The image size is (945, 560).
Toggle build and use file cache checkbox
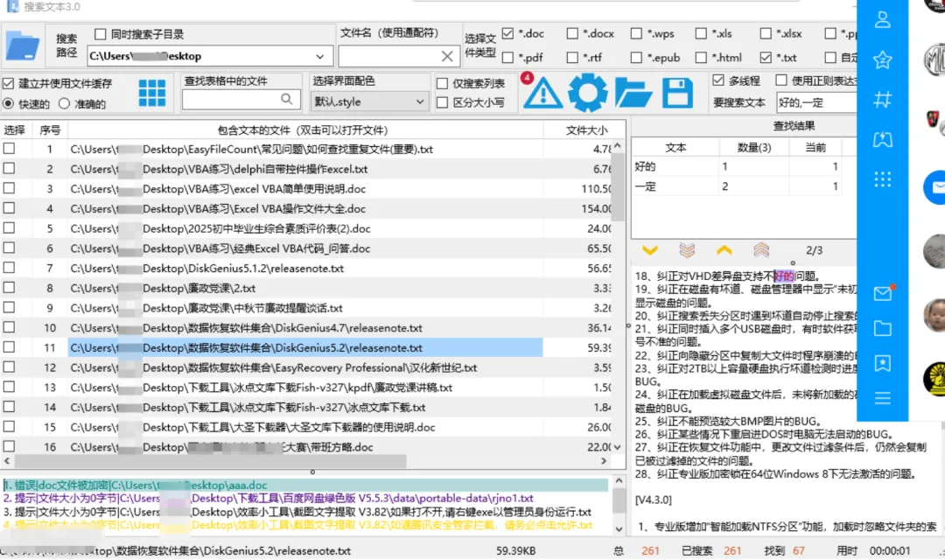[x=9, y=83]
